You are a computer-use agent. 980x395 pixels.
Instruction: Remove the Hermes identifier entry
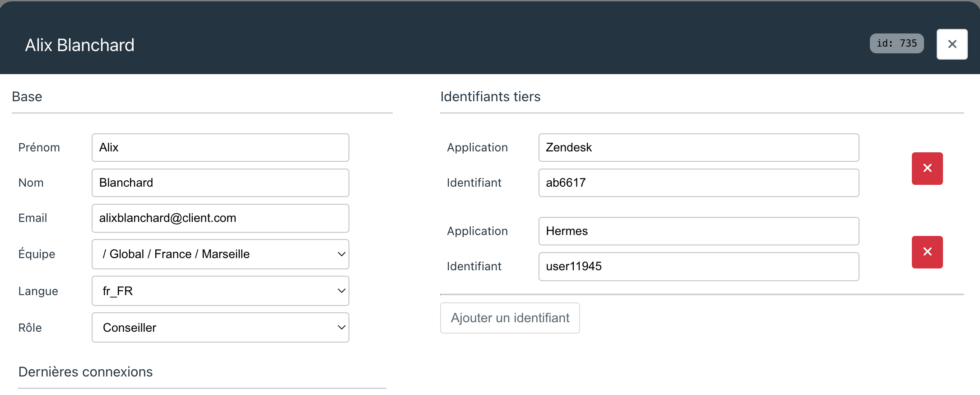coord(927,252)
